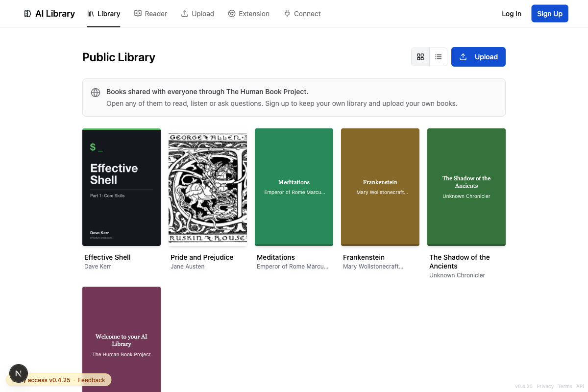Open the Effective Shell book cover
This screenshot has width=588, height=392.
(x=122, y=187)
